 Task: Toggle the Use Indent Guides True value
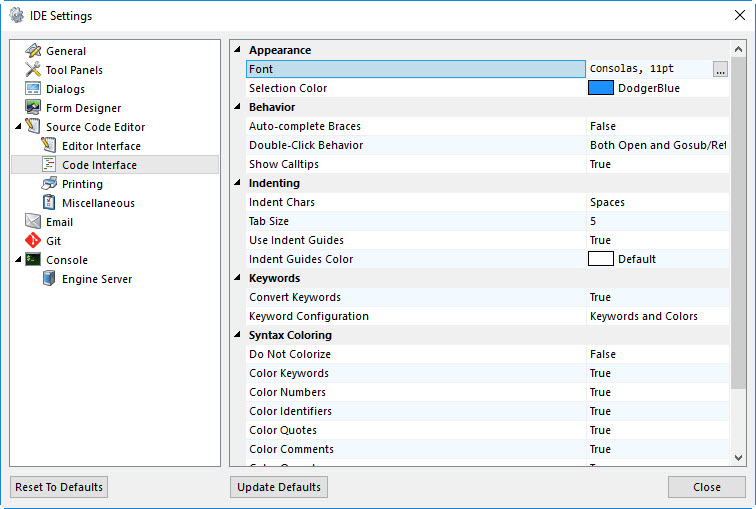pos(657,240)
